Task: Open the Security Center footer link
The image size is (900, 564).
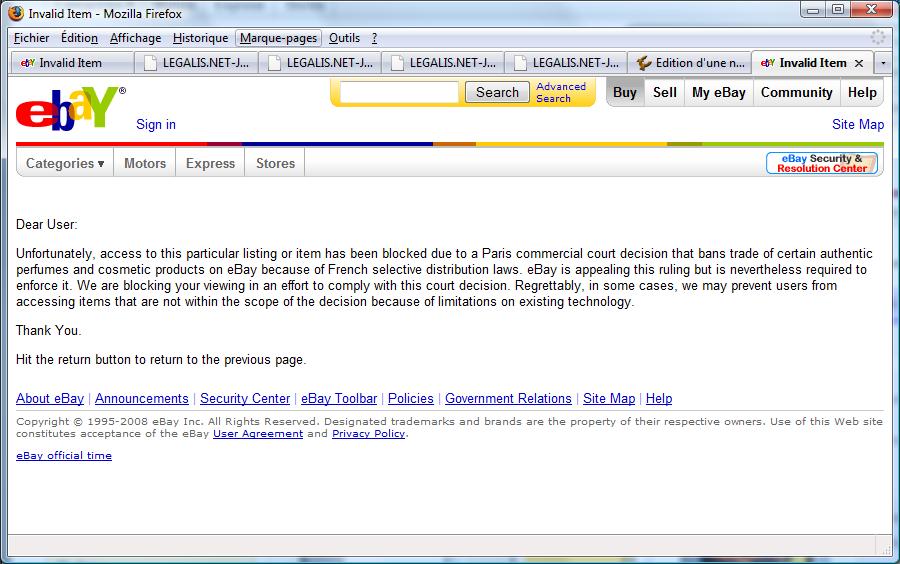Action: coord(245,398)
